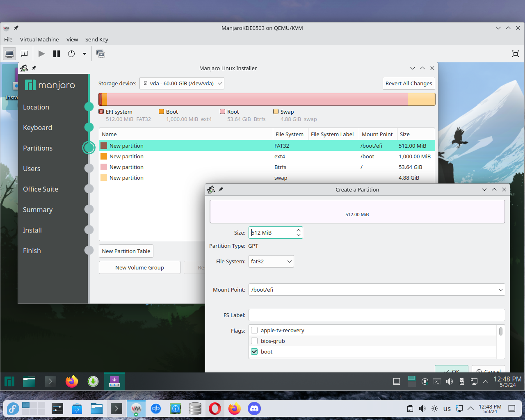Open the View menu
Screen dimensions: 525x420
(x=72, y=39)
